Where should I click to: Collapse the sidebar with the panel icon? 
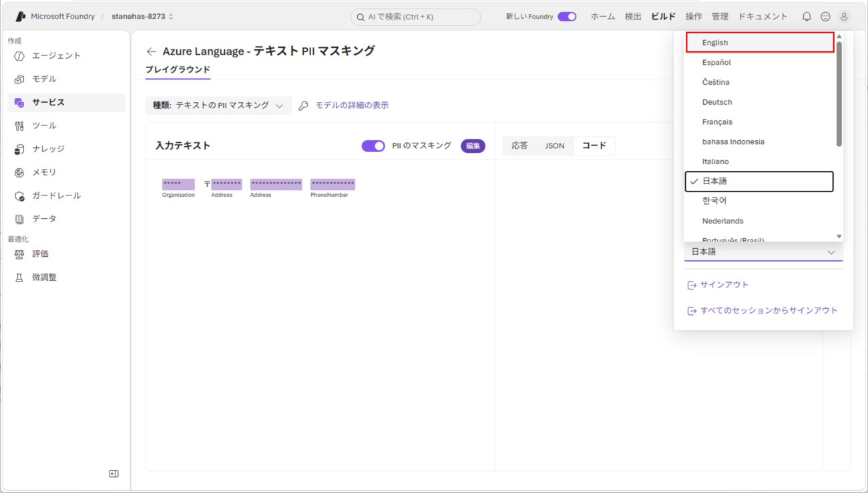coord(114,474)
